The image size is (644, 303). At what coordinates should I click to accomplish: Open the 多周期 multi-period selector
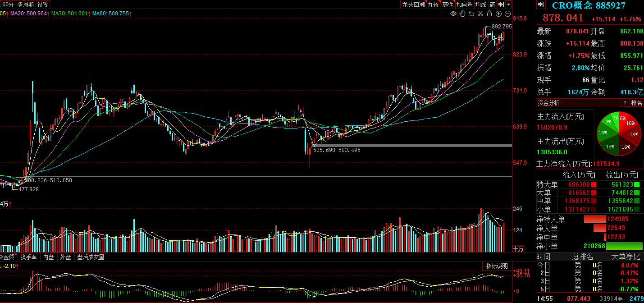(x=26, y=5)
